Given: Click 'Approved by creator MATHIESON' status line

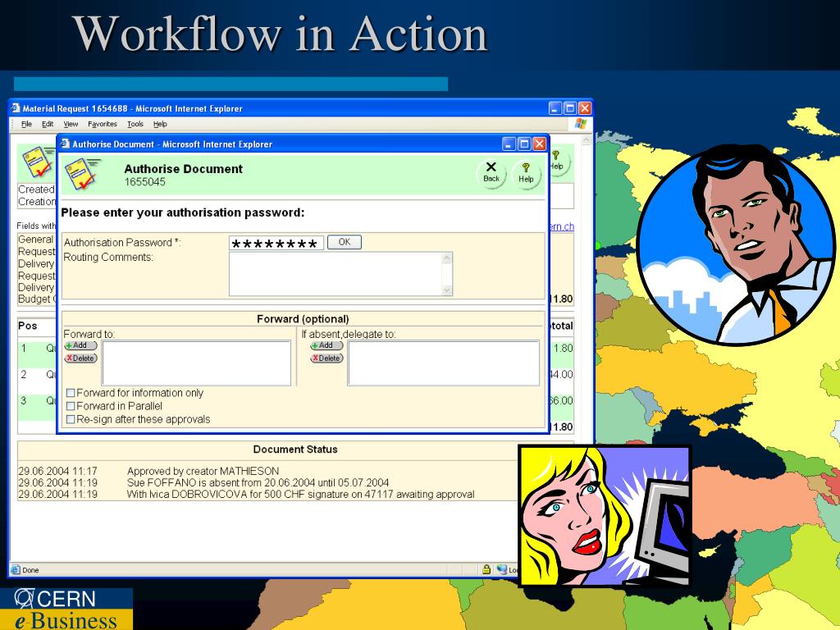Looking at the screenshot, I should click(203, 471).
